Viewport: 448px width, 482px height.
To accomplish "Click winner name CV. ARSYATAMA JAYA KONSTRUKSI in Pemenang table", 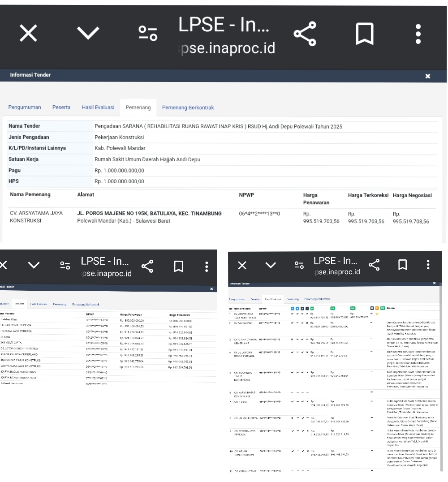I will click(x=36, y=217).
